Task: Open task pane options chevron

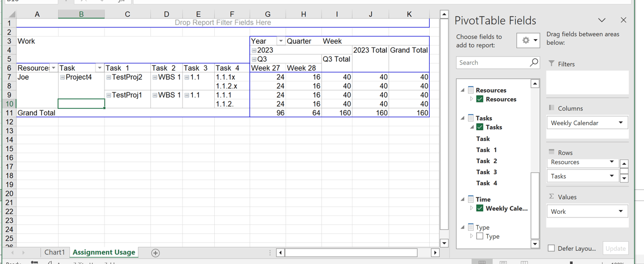Action: pos(602,20)
